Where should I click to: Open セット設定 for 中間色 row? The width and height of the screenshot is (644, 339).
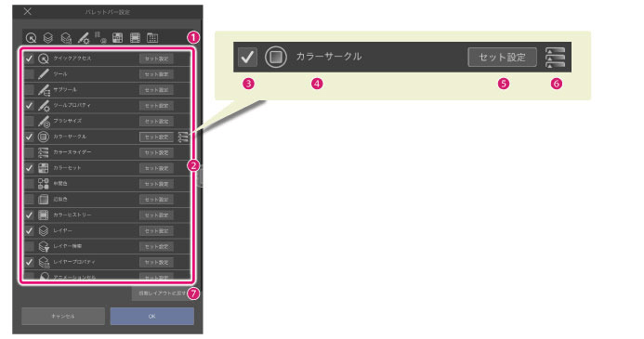(x=156, y=184)
